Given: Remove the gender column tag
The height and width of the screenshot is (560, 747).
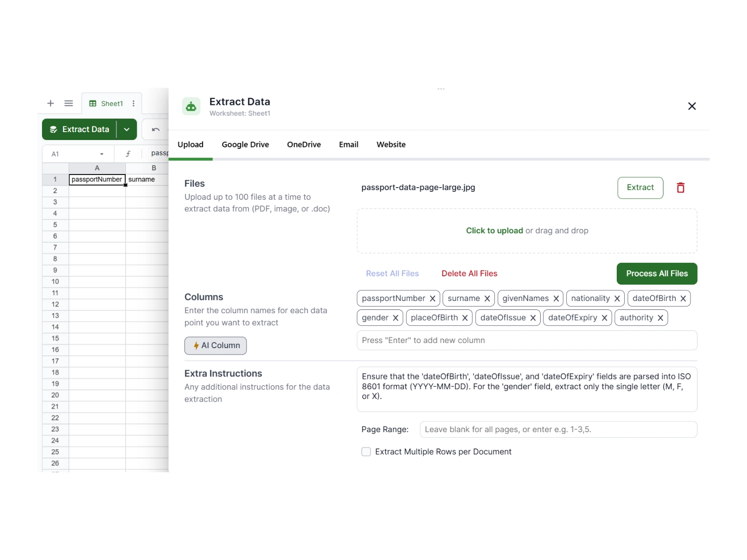Looking at the screenshot, I should pos(395,318).
